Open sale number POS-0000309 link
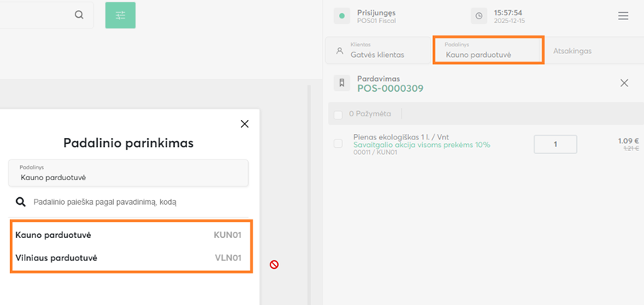The image size is (644, 305). [x=391, y=89]
